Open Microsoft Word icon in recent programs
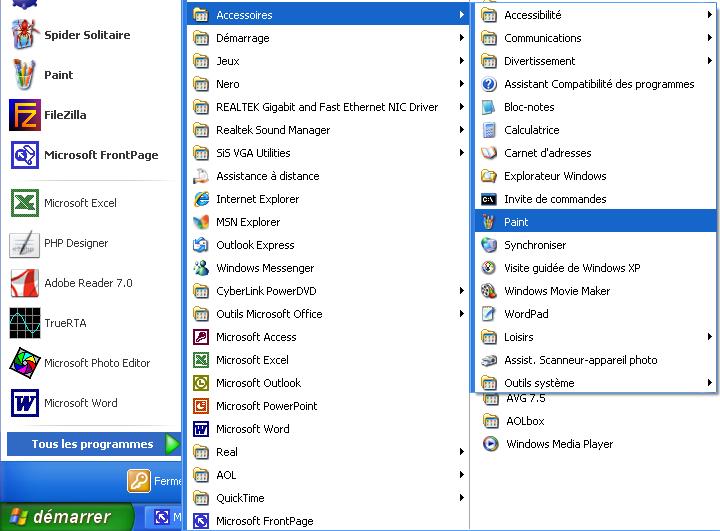Viewport: 720px width, 531px height. [x=25, y=403]
